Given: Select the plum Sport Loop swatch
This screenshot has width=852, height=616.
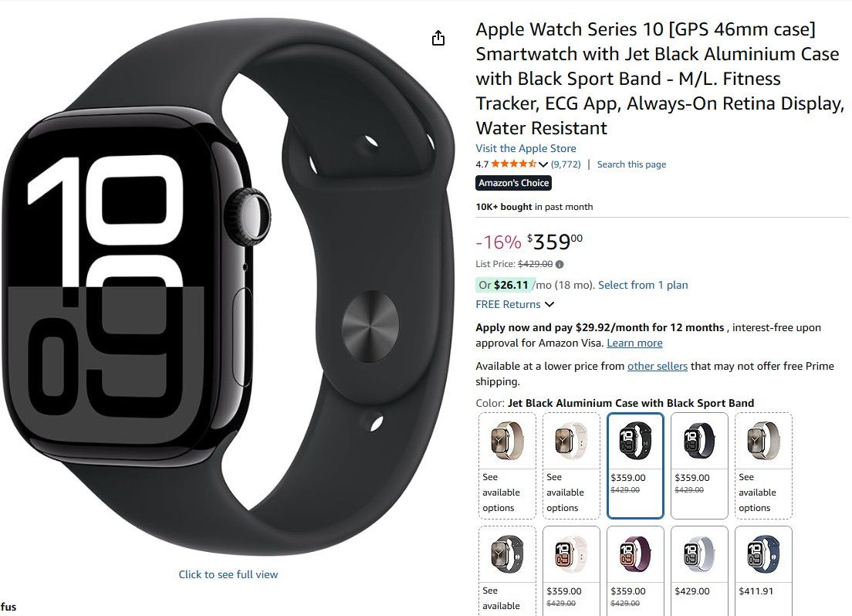Looking at the screenshot, I should [635, 571].
